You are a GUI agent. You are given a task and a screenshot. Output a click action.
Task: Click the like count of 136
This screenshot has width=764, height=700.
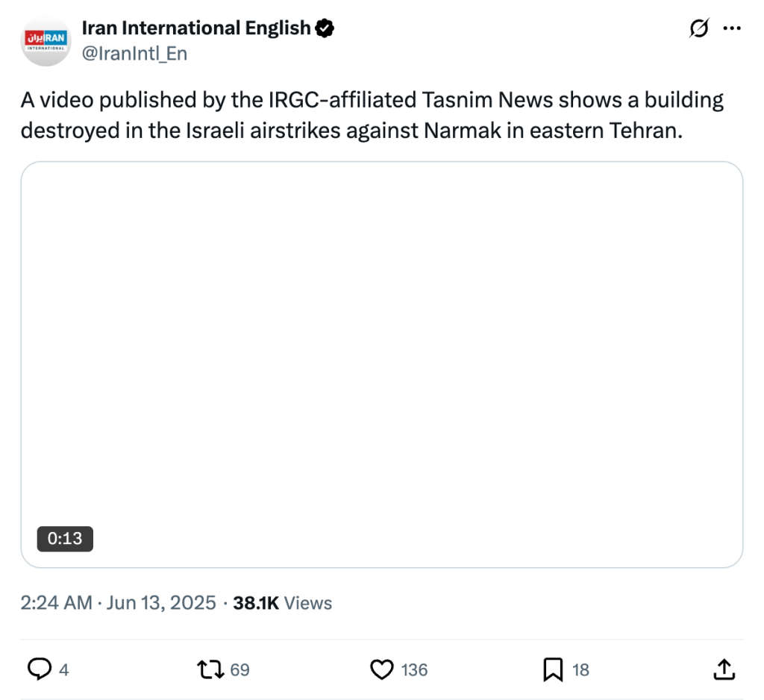tap(414, 670)
